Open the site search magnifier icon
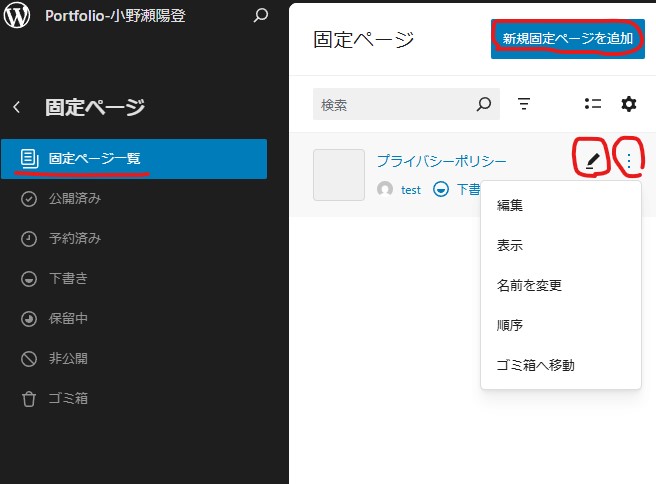The image size is (656, 484). coord(261,16)
